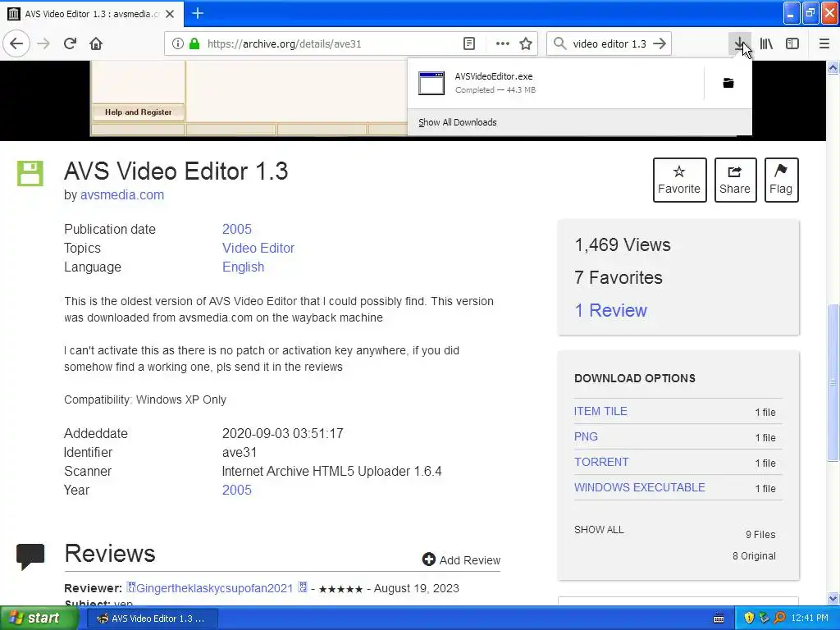Click the forward navigation arrow
Screen dimensions: 840x630
pos(43,43)
